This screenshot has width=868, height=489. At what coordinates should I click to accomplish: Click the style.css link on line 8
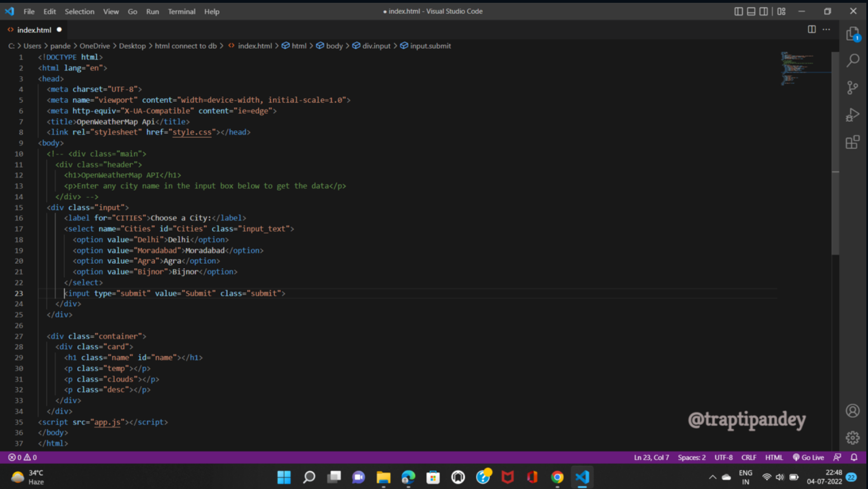(192, 132)
